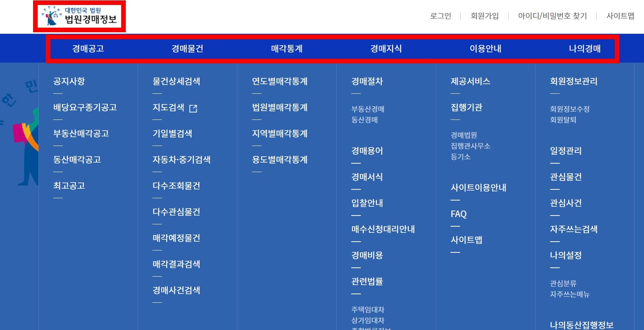Open 관심사건

pos(566,203)
